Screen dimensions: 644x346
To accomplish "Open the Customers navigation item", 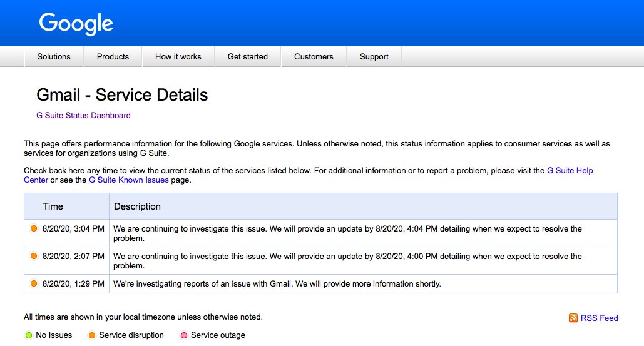I will click(x=314, y=56).
